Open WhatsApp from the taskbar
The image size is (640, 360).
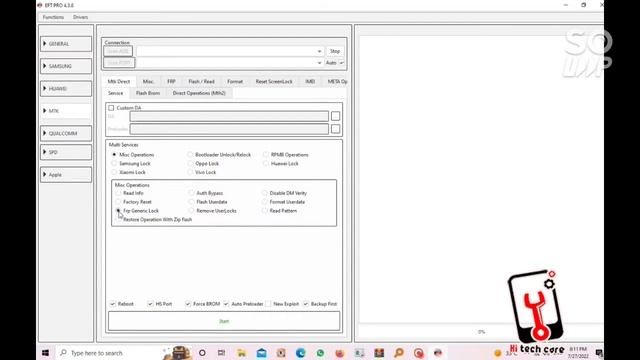[320, 353]
